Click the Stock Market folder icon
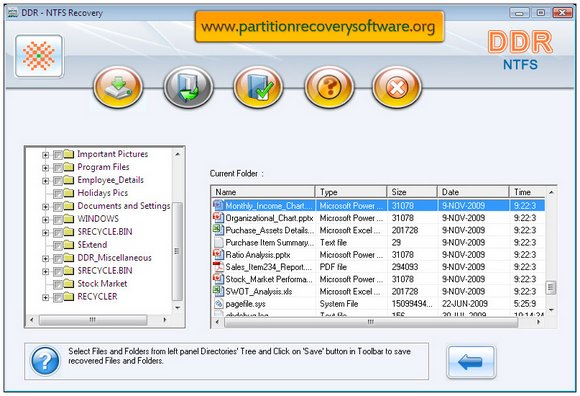This screenshot has width=580, height=396. coord(69,284)
